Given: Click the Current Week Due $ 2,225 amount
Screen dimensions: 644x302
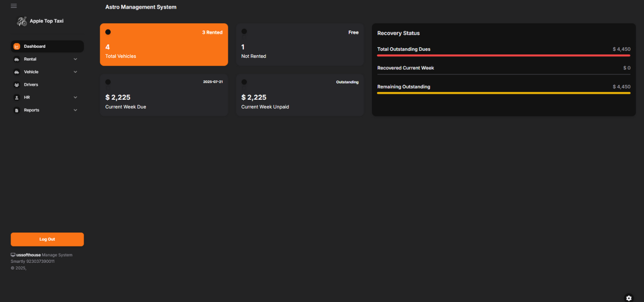Looking at the screenshot, I should click(x=118, y=97).
